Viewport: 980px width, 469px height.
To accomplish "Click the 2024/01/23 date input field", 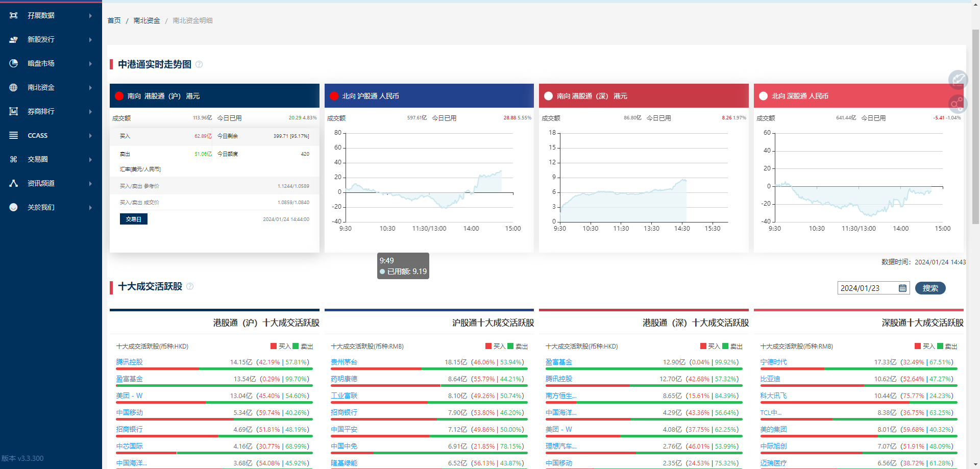I will click(873, 288).
